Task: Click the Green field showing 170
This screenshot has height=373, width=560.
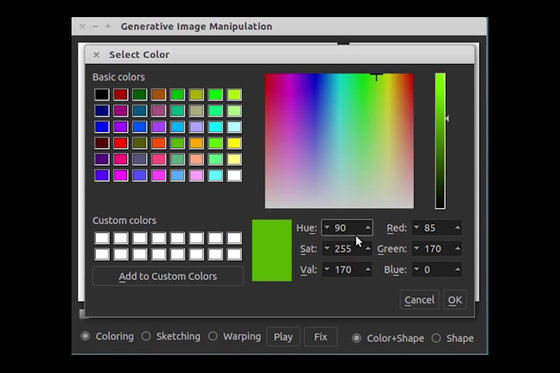Action: 437,248
